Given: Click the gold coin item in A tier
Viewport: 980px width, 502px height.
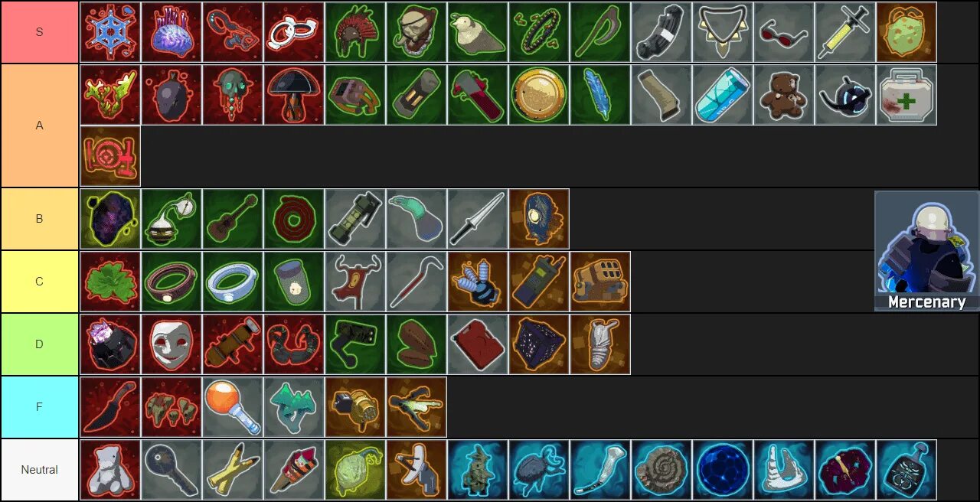Looking at the screenshot, I should [x=539, y=95].
